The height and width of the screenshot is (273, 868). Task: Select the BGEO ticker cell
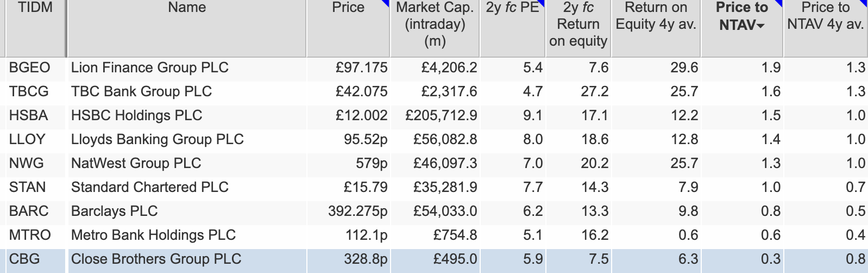pyautogui.click(x=30, y=67)
